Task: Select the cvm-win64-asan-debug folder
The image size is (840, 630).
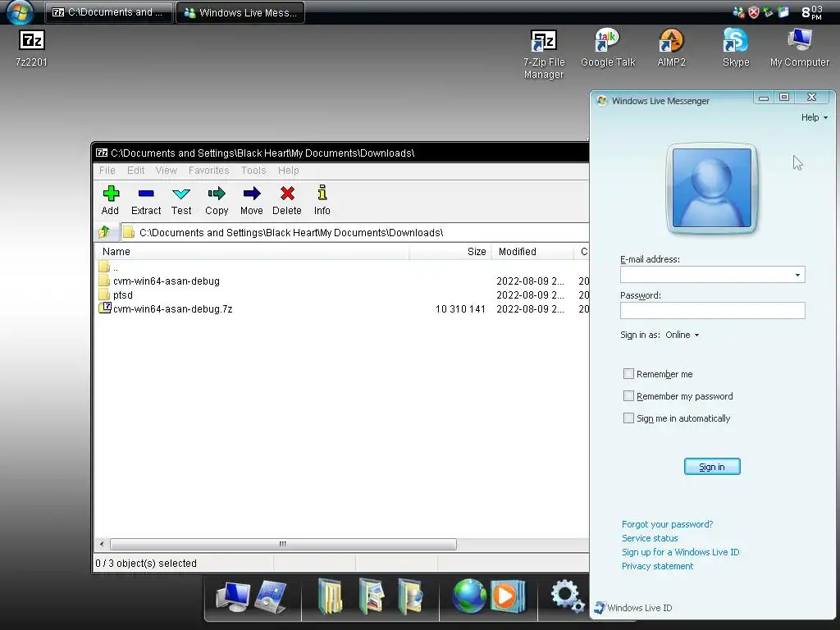Action: coord(166,281)
